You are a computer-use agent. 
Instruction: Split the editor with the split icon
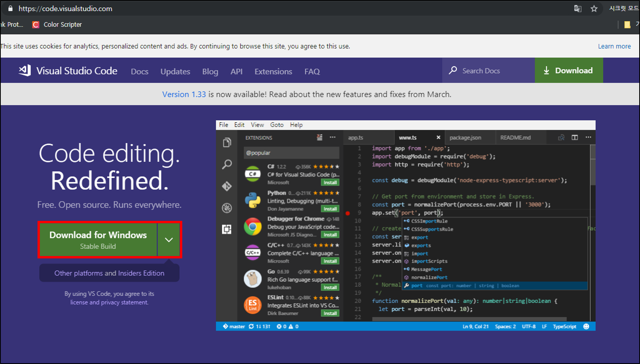pos(575,137)
